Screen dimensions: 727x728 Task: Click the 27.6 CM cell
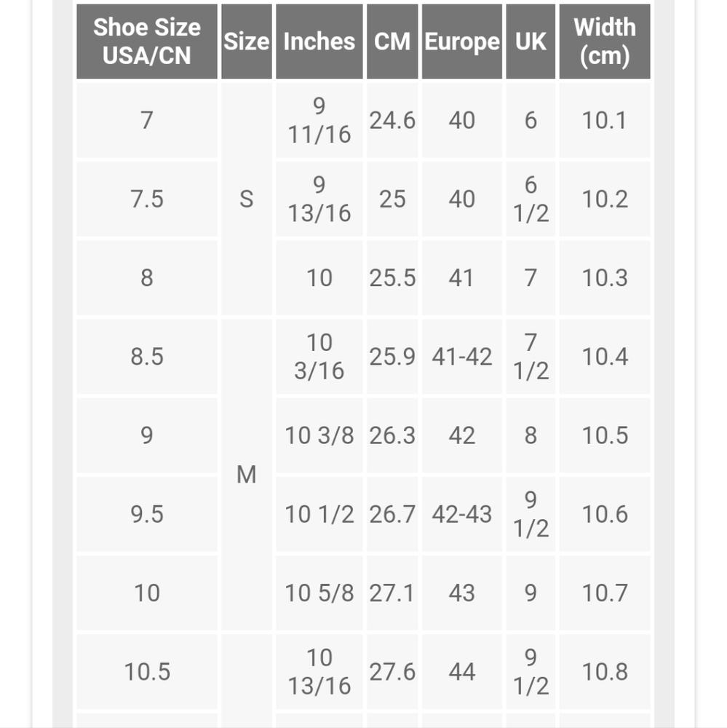(x=392, y=672)
